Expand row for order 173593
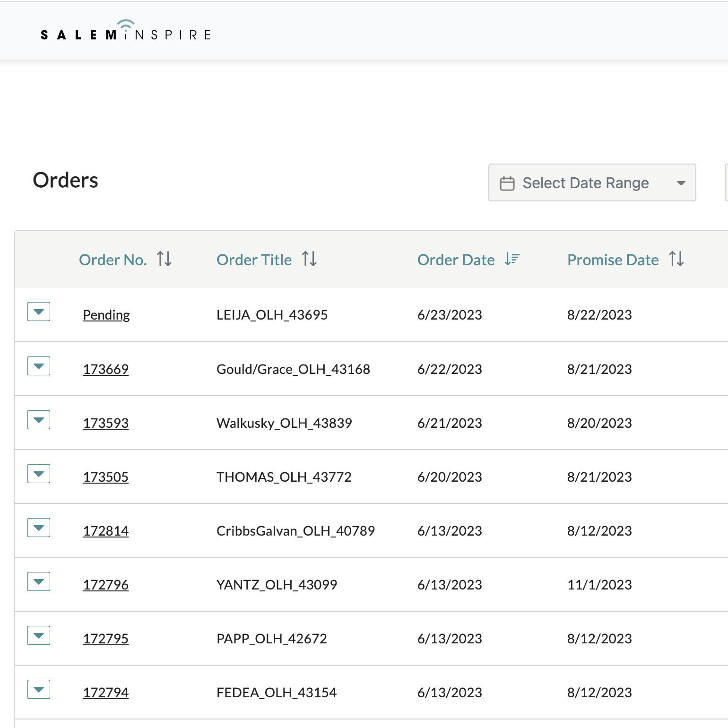 click(39, 420)
